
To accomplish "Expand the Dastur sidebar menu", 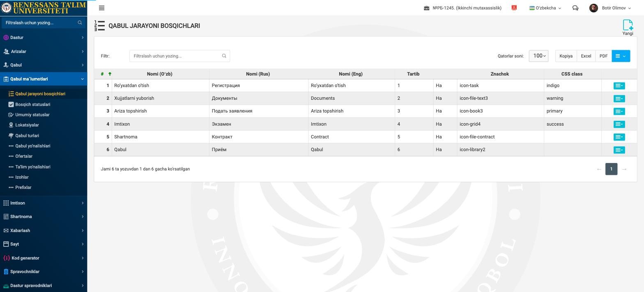I will pyautogui.click(x=44, y=37).
